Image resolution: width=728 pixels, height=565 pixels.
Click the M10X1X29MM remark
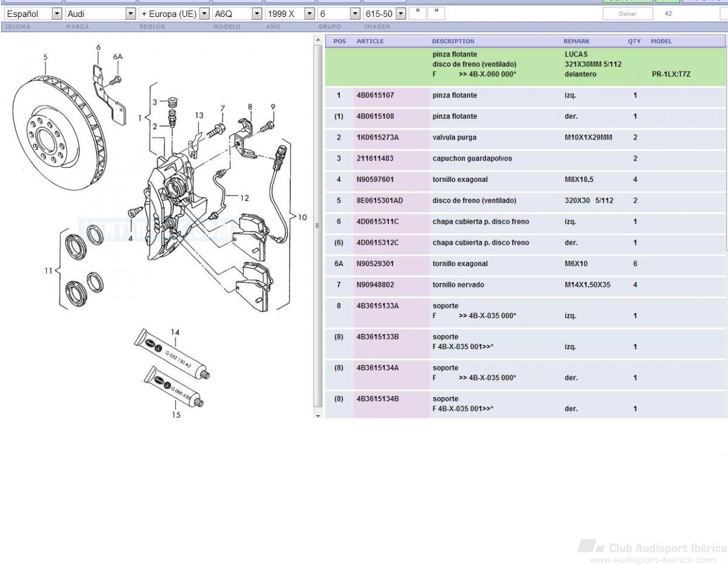point(588,138)
